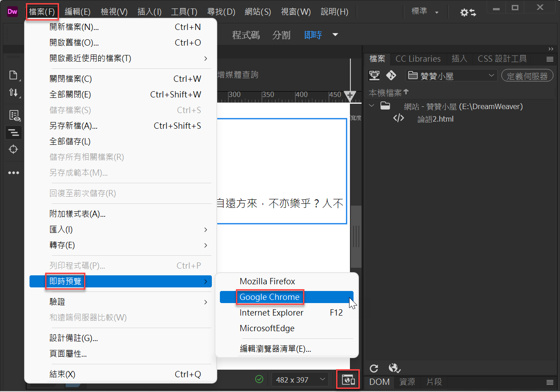
Task: Open the 編輯(E) menu
Action: (78, 12)
